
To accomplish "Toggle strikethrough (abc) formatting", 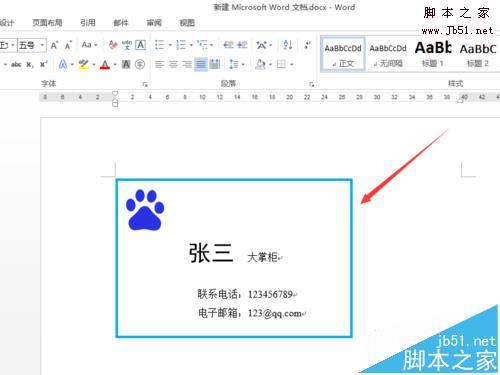I will coord(16,64).
